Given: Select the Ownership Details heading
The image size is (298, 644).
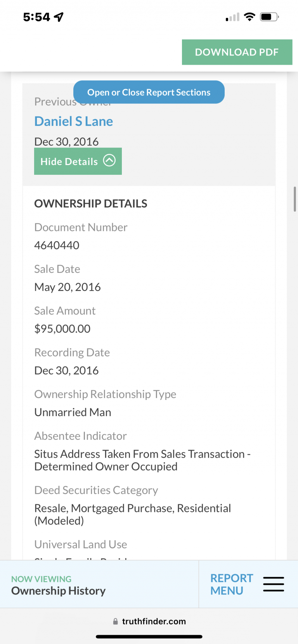Looking at the screenshot, I should coord(91,203).
